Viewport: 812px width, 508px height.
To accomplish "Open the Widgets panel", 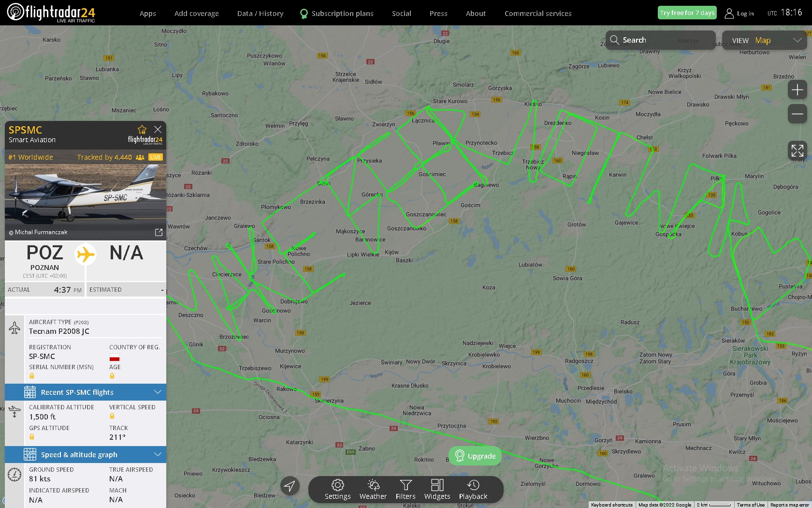I will coord(437,489).
